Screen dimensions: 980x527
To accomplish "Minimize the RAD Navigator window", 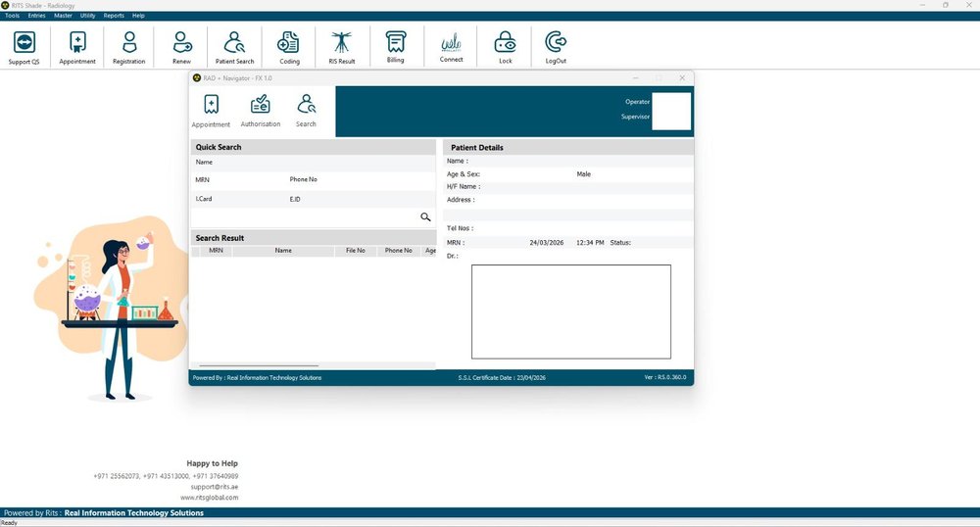I will click(636, 78).
